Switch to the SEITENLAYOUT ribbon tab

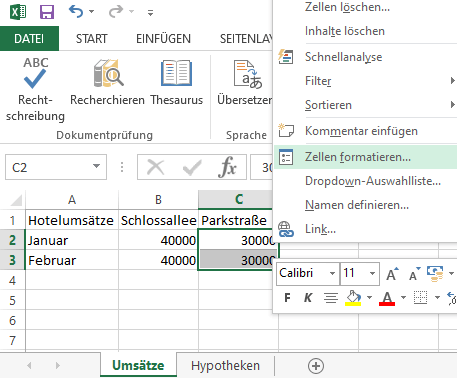coord(246,39)
